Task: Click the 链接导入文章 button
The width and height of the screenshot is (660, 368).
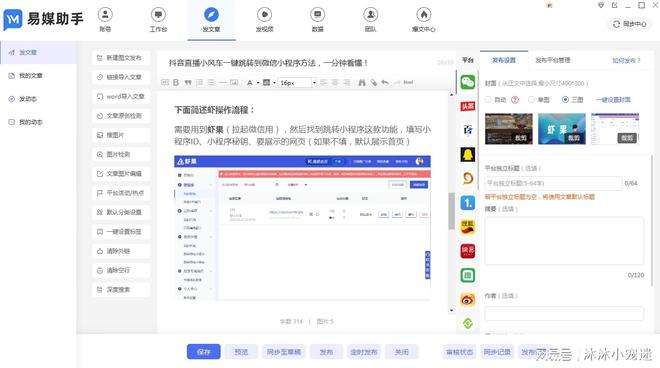Action: tap(121, 77)
